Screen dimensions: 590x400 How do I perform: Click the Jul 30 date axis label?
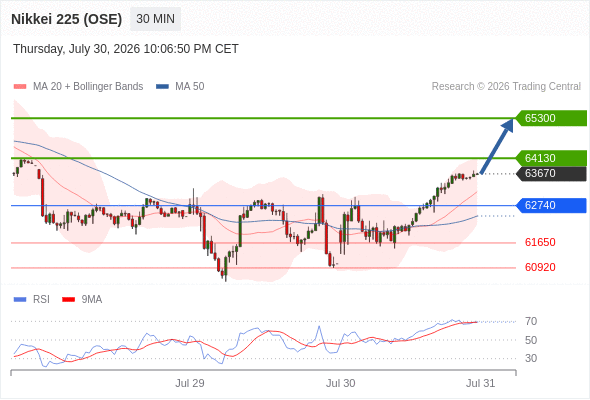[x=340, y=383]
